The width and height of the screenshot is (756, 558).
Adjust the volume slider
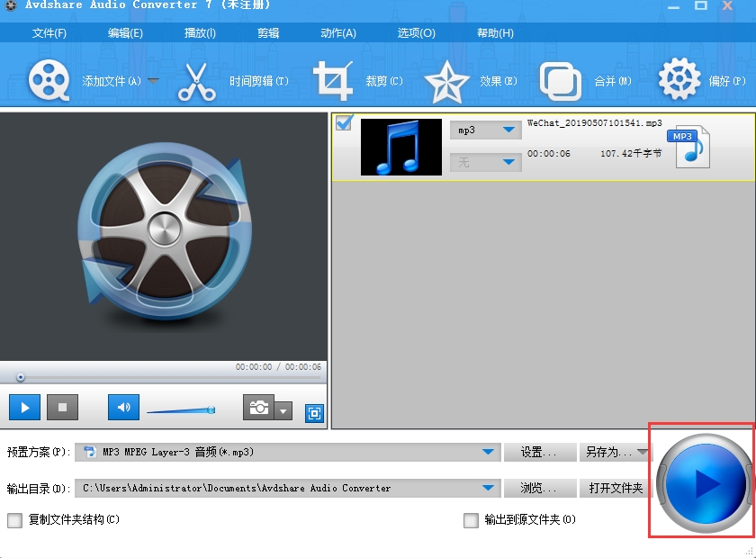click(181, 410)
